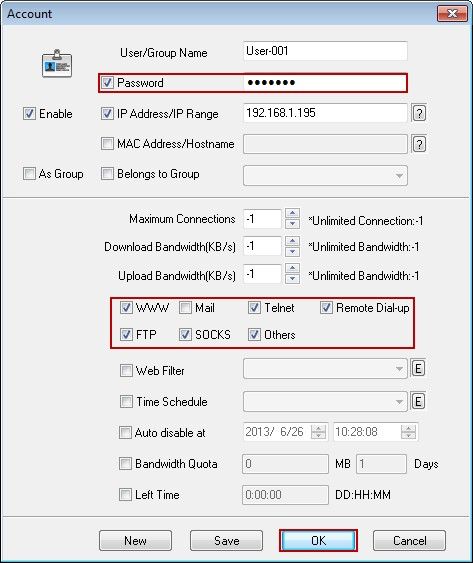Edit Web Filter with E button

[x=418, y=368]
